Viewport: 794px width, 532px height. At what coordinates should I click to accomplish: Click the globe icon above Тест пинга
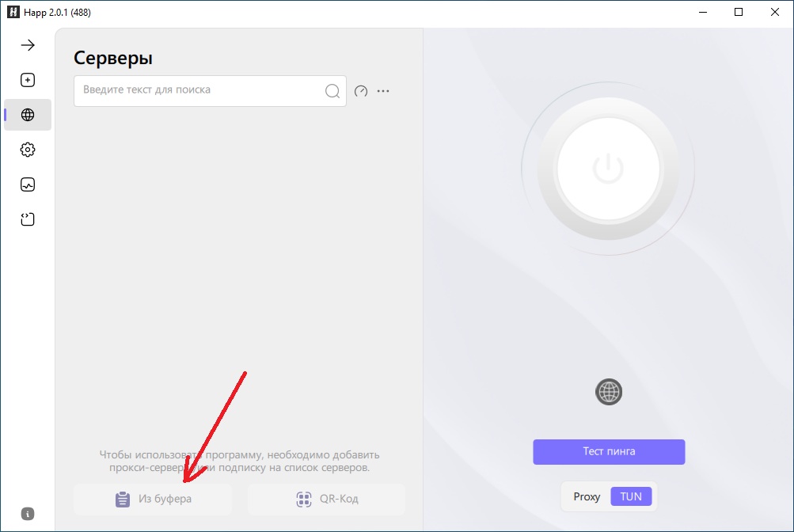(609, 391)
